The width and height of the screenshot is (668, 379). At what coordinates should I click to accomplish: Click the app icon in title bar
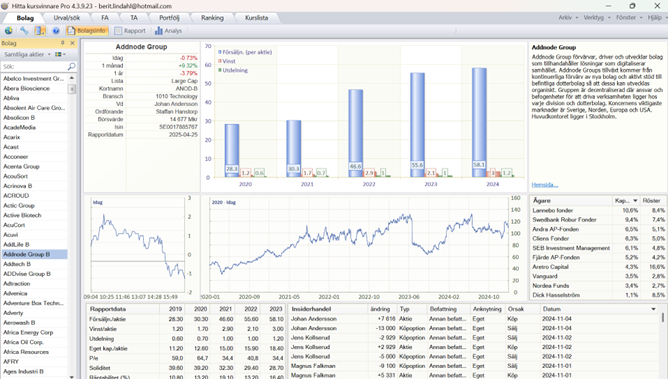pyautogui.click(x=5, y=6)
